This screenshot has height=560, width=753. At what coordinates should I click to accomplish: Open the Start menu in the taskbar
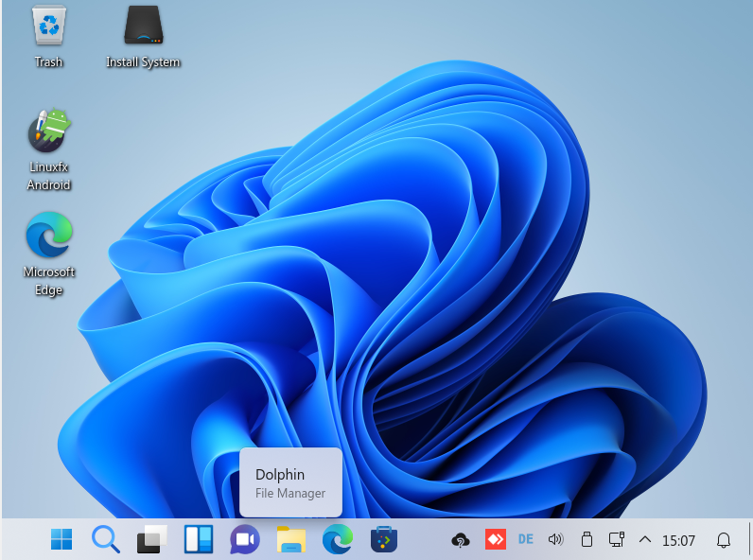tap(61, 539)
